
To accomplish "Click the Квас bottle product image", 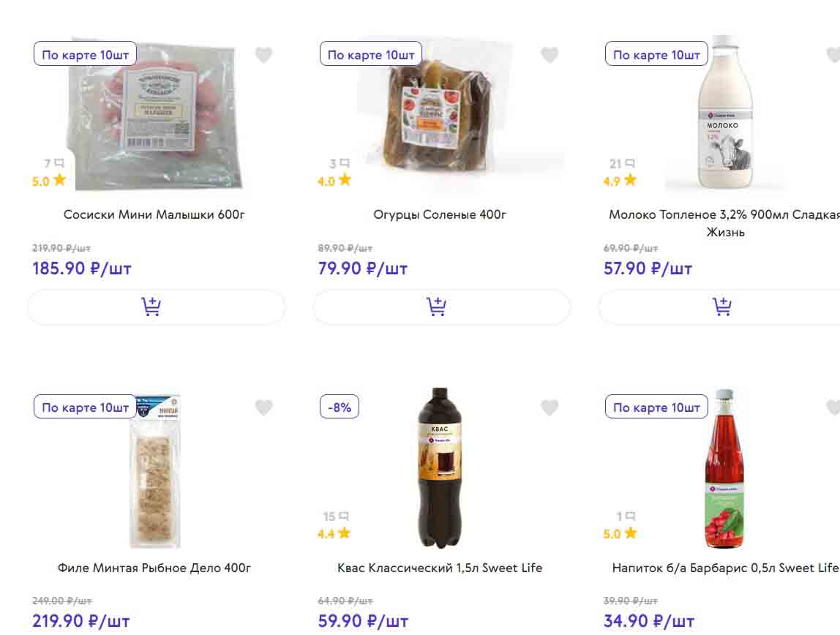I will [x=440, y=468].
